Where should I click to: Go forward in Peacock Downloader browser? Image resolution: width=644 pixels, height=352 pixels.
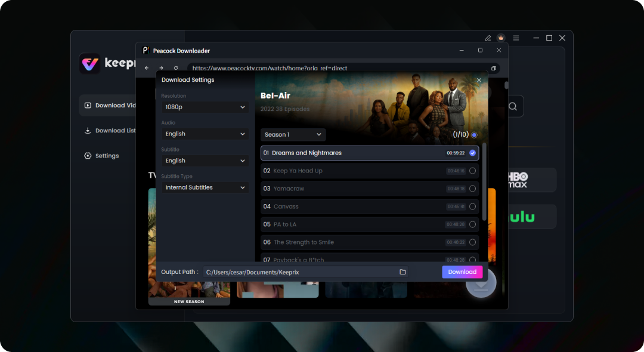coord(162,68)
